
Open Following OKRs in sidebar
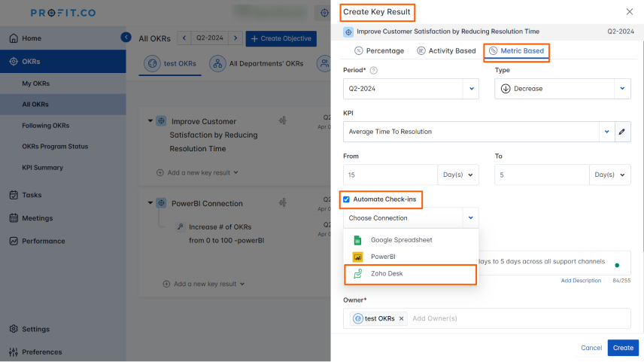(x=46, y=126)
